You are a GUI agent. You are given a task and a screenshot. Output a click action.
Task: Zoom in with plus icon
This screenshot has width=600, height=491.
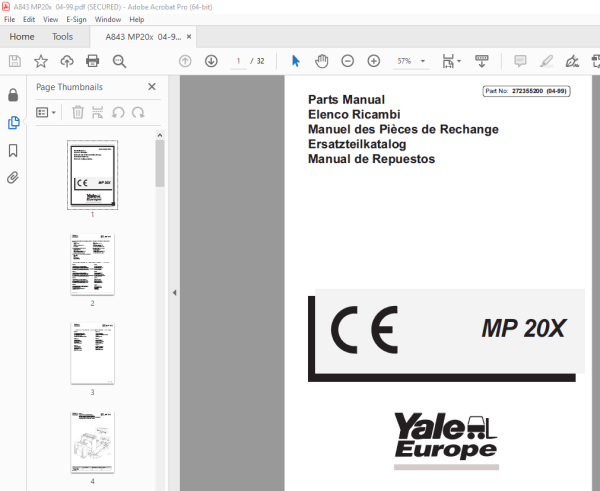(373, 61)
